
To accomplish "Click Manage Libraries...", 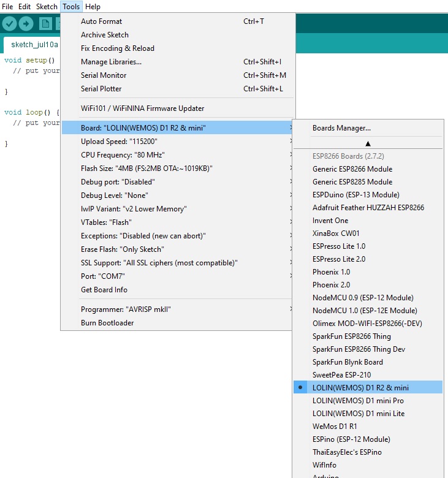I will point(111,61).
